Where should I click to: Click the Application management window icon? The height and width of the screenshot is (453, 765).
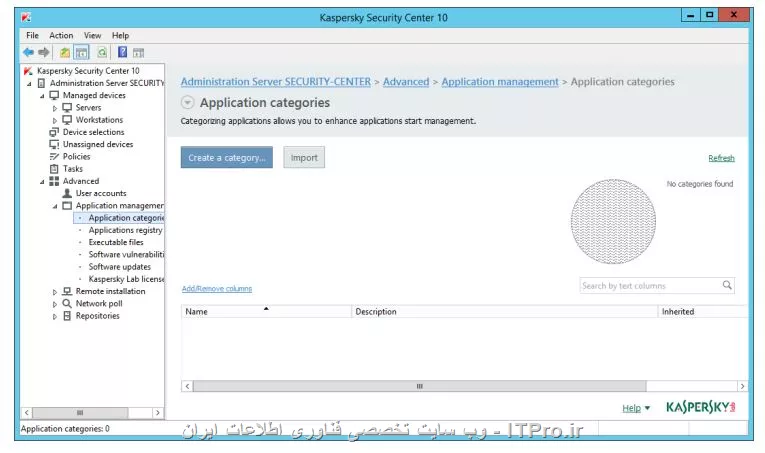[x=67, y=206]
